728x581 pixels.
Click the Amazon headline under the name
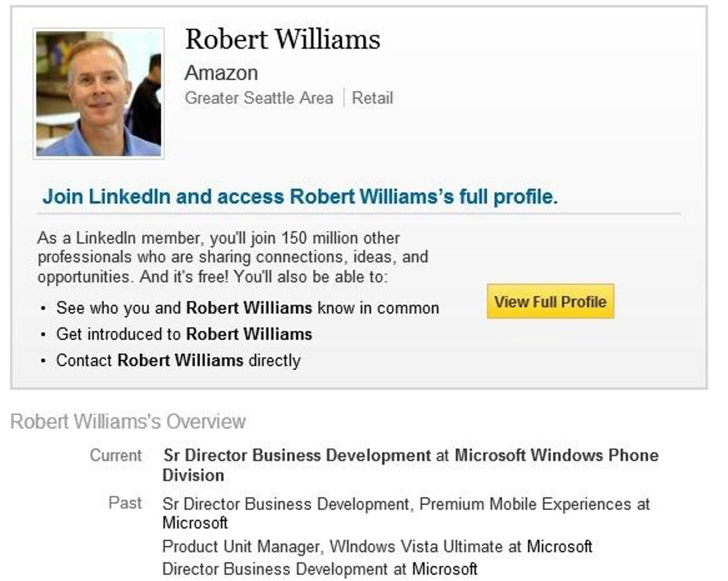221,73
